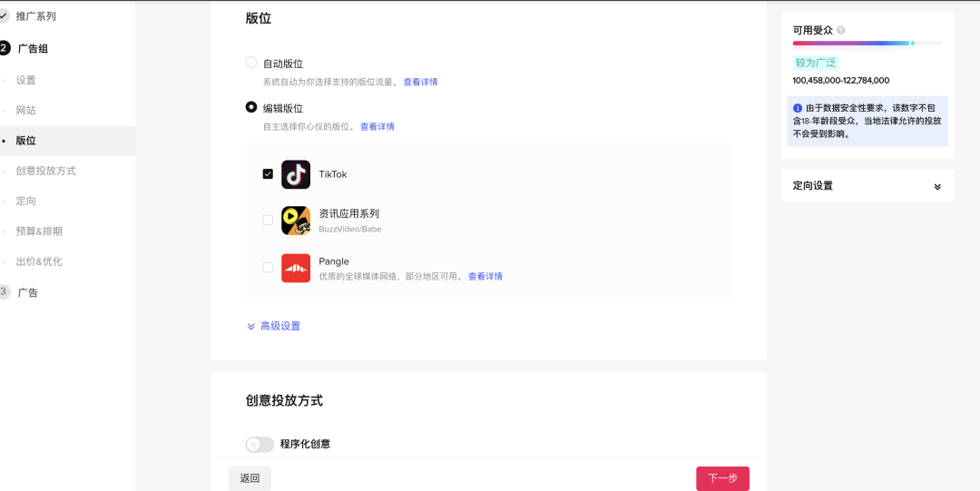Click the 可用受众 panel title

[x=812, y=30]
